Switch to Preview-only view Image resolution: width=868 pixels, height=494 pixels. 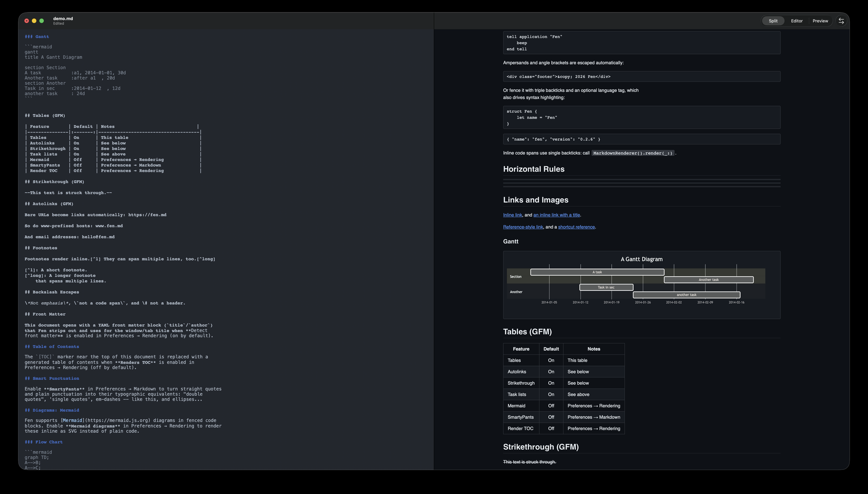click(820, 21)
